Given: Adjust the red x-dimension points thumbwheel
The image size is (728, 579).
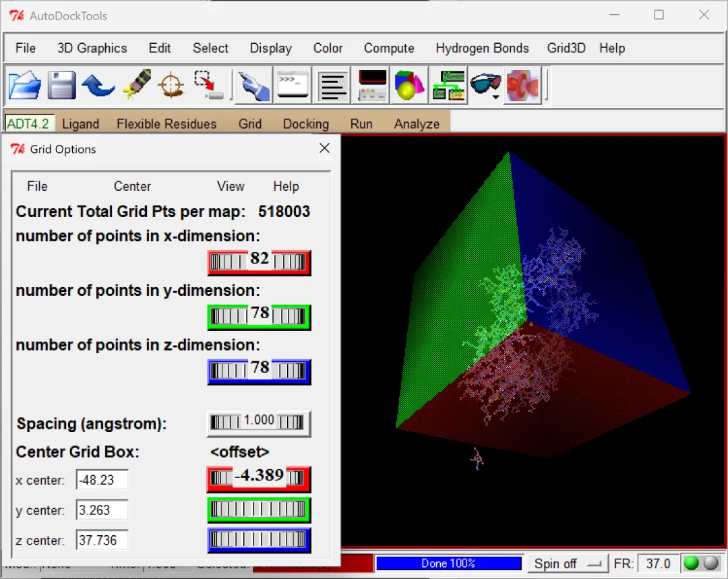Looking at the screenshot, I should click(259, 262).
